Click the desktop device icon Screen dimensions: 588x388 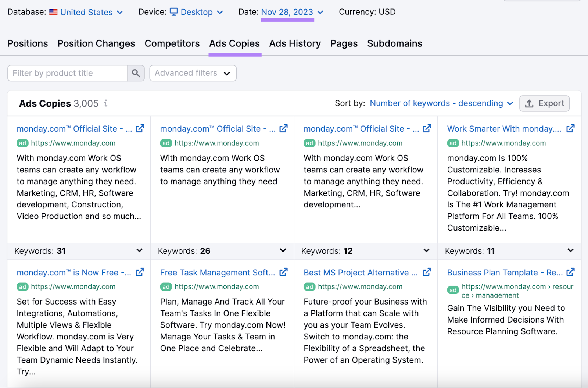(173, 11)
